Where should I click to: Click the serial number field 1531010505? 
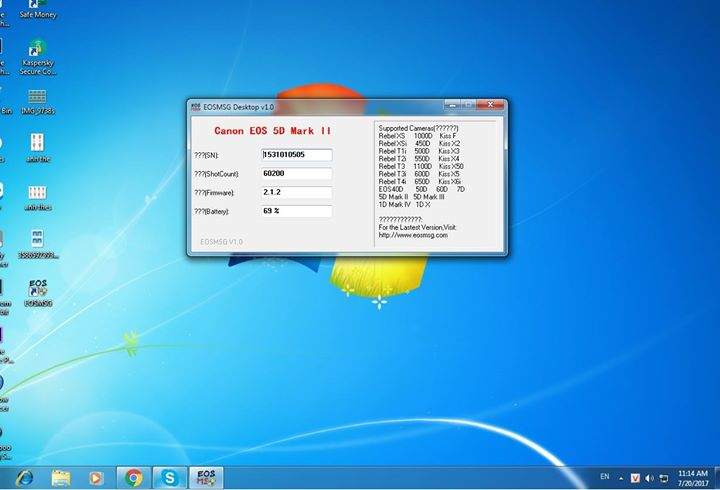click(x=297, y=155)
